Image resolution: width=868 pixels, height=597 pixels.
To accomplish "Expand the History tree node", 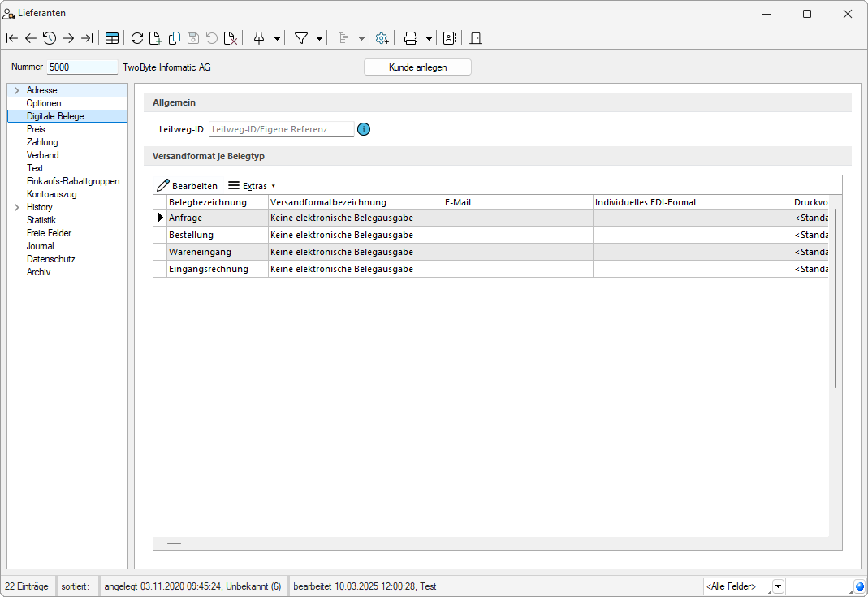I will click(16, 207).
